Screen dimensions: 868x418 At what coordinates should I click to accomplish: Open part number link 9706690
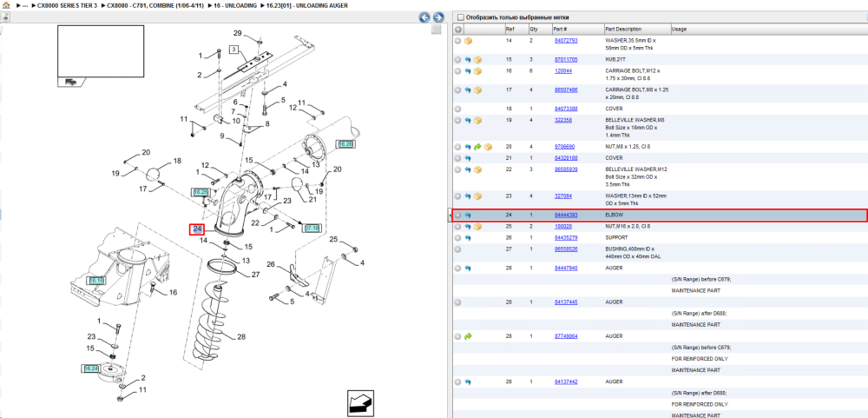pos(565,147)
